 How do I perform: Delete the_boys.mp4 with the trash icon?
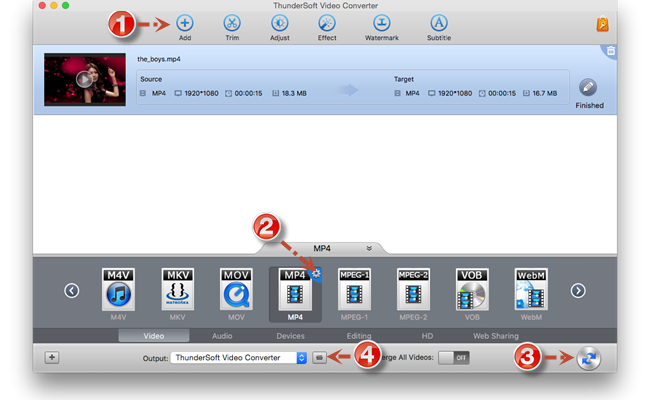tap(611, 51)
